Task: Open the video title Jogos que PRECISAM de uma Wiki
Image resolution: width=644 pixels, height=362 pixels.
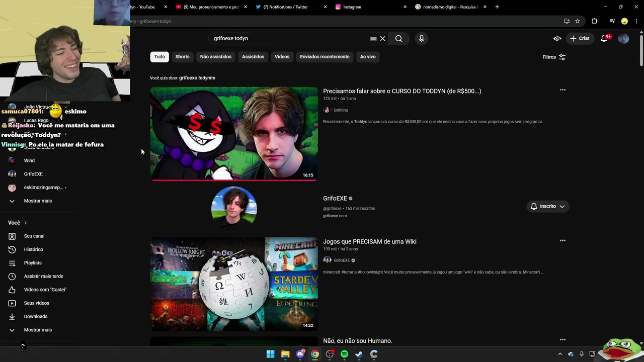Action: pyautogui.click(x=370, y=241)
